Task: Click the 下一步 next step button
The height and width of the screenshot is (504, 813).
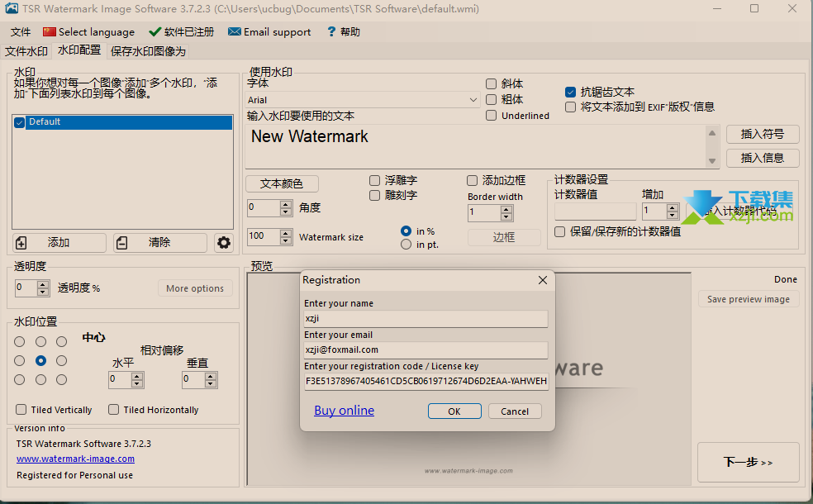Action: pos(748,462)
